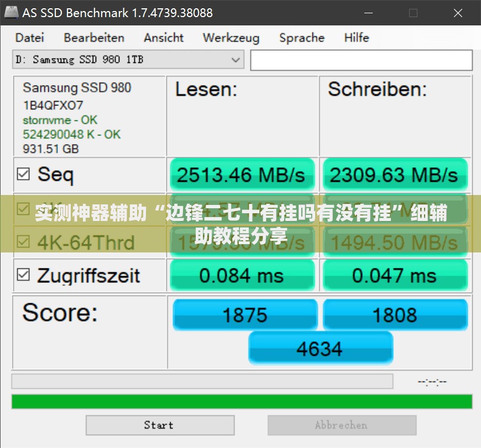Open the Hilfe menu
Image resolution: width=481 pixels, height=448 pixels.
[357, 38]
